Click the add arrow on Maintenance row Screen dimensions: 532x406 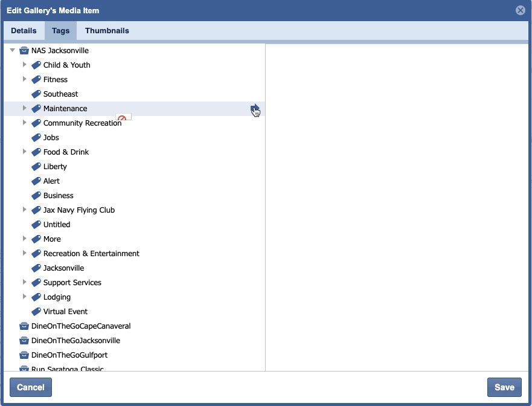255,109
